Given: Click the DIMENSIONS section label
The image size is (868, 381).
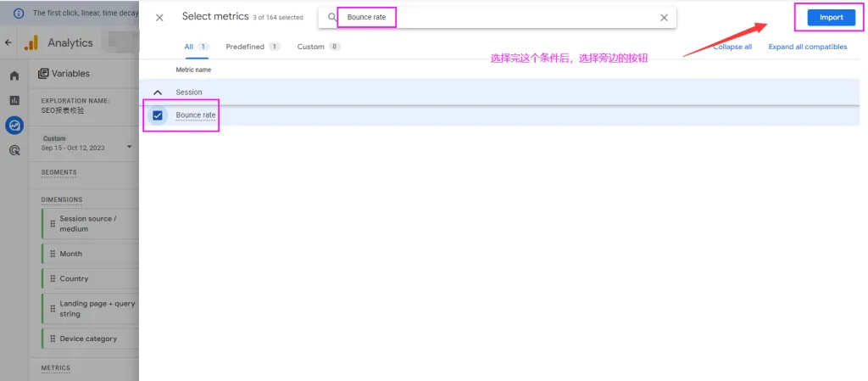Looking at the screenshot, I should 61,199.
